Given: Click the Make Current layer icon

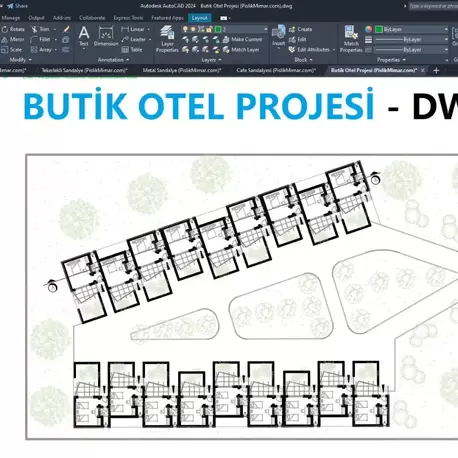Looking at the screenshot, I should point(226,40).
